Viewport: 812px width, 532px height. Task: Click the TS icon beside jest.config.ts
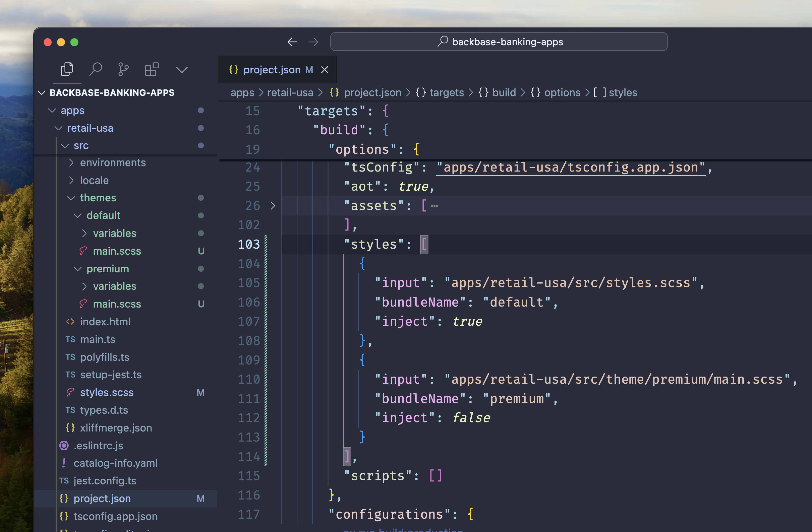pos(64,481)
